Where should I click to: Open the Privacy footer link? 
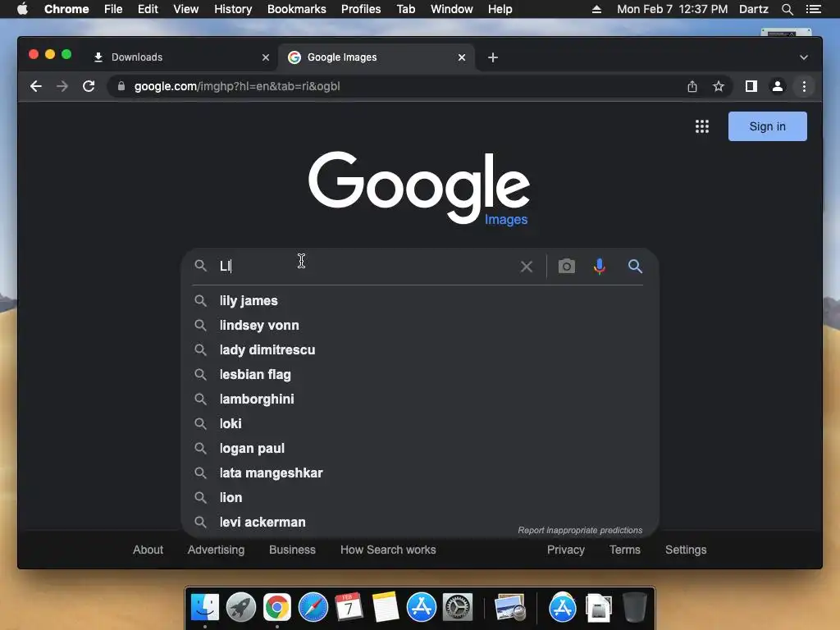[x=566, y=550]
